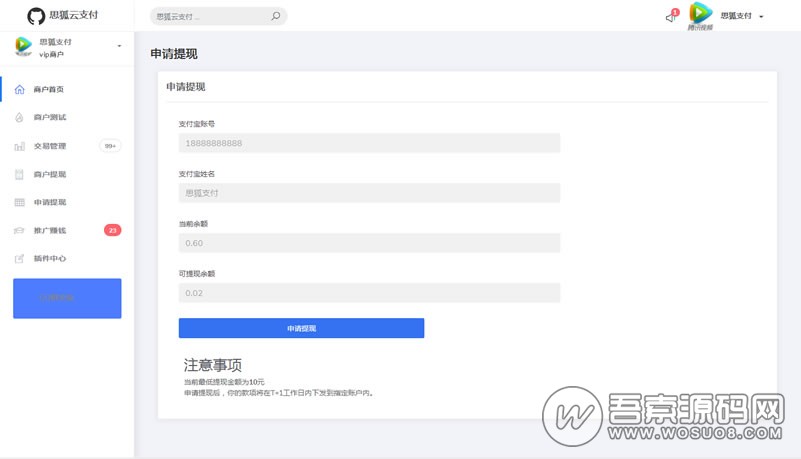Open the 商户提现 sidebar menu item
The width and height of the screenshot is (801, 459).
pos(50,174)
